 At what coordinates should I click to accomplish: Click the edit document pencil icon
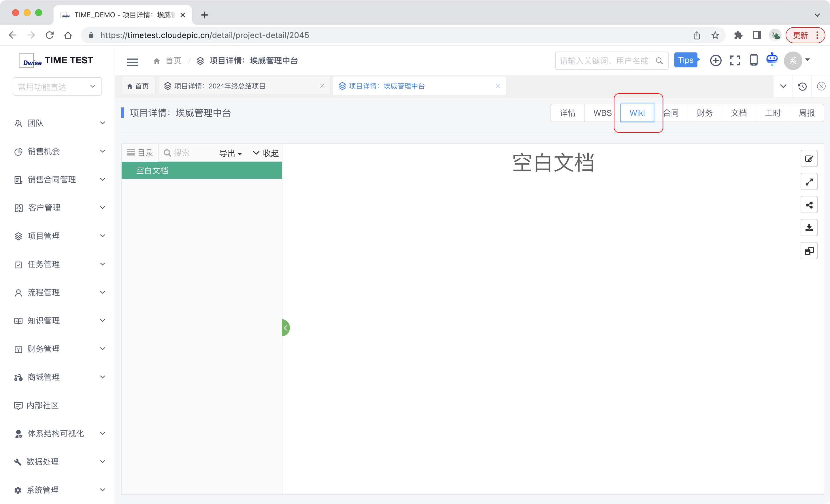[x=809, y=159]
